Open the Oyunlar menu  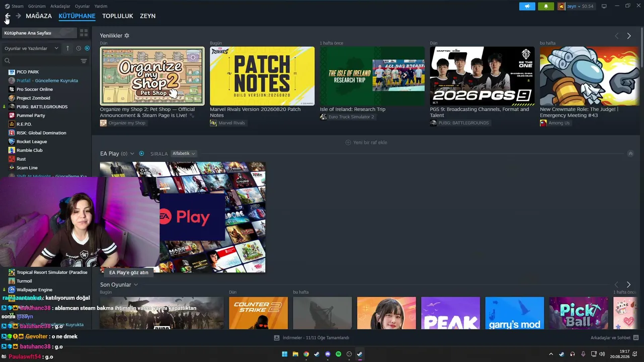(x=83, y=6)
